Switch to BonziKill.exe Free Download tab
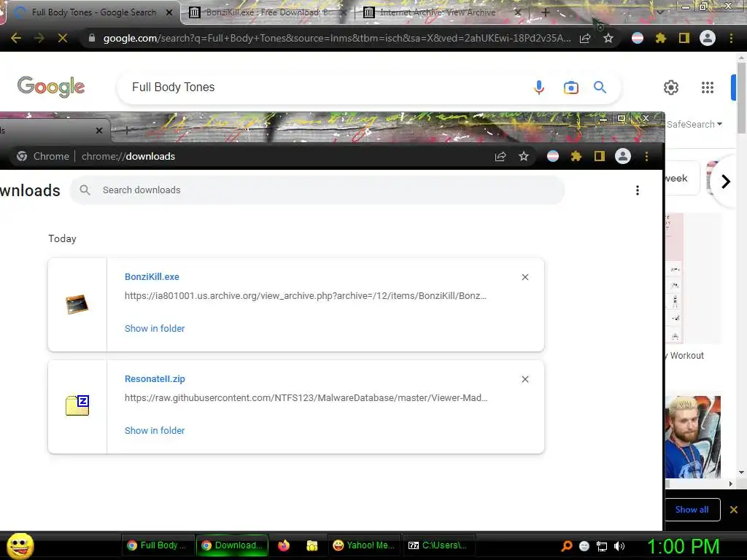This screenshot has width=747, height=560. click(267, 12)
